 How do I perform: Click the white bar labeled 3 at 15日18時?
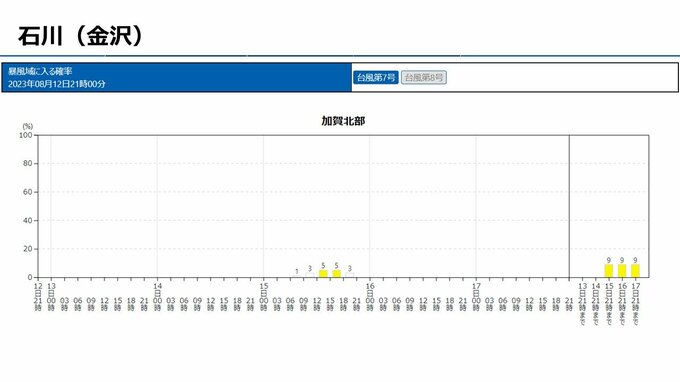pos(350,275)
